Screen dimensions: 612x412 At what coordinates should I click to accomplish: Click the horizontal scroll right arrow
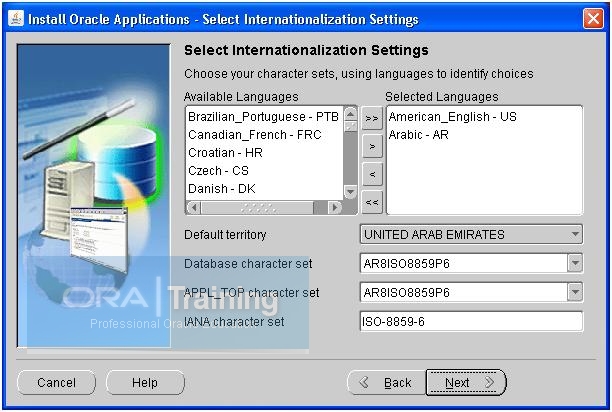334,207
